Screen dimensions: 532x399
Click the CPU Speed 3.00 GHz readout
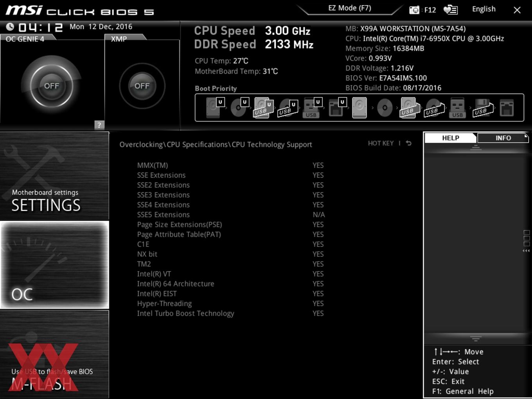pos(252,31)
